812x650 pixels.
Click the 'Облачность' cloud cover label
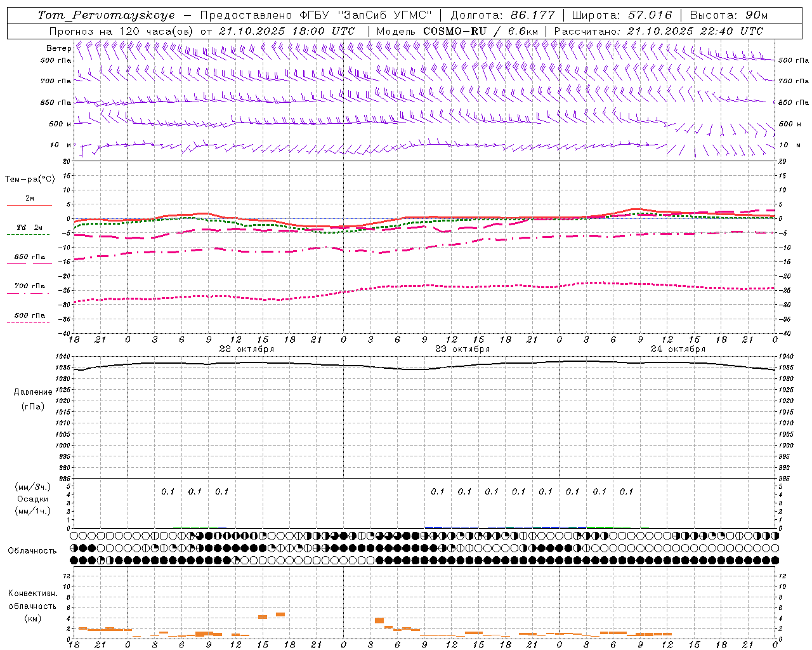[x=32, y=551]
